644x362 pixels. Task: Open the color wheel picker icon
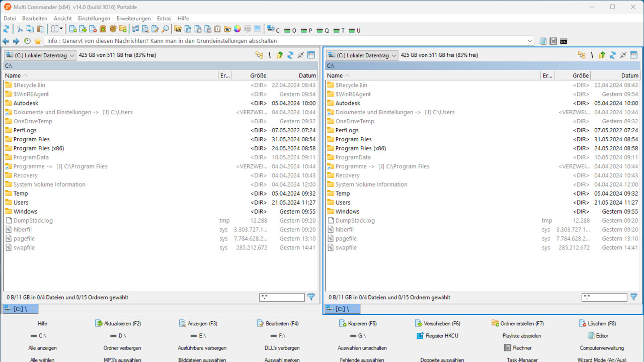click(x=237, y=29)
